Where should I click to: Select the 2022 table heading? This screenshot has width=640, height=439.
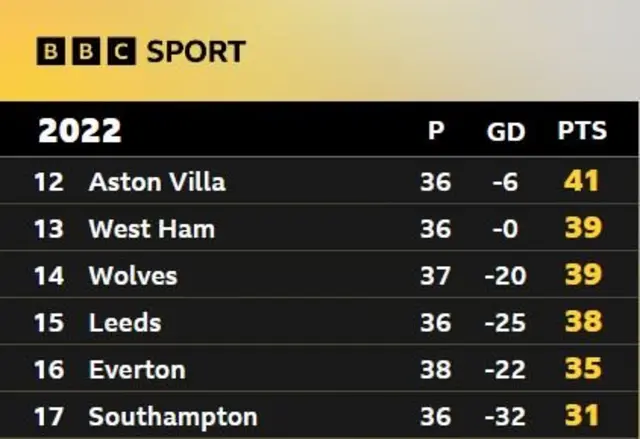(x=80, y=131)
